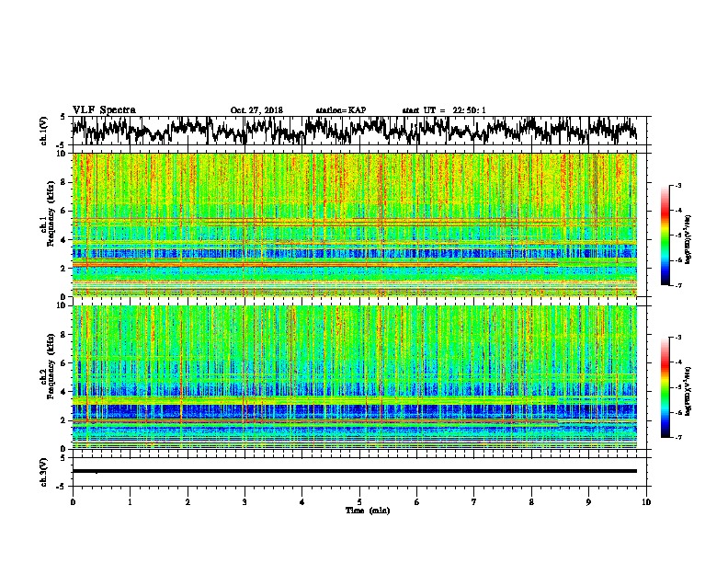Click the ch.1 spectrogram color bar
The width and height of the screenshot is (728, 563).
click(x=665, y=236)
